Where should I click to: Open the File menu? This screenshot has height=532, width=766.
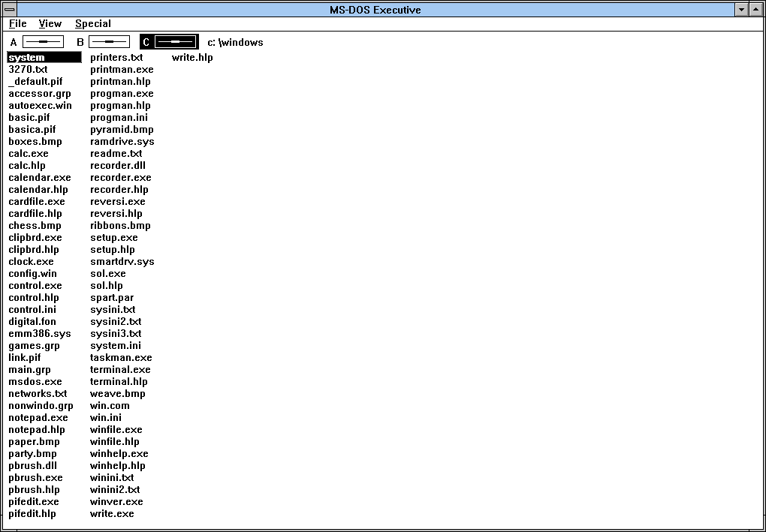tap(17, 23)
